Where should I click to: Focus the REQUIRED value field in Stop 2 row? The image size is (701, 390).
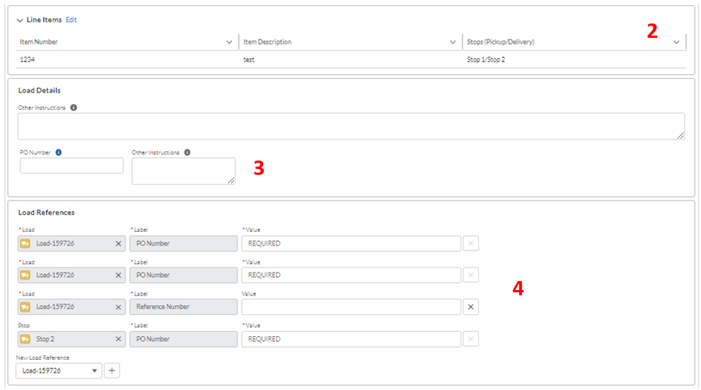[x=351, y=339]
